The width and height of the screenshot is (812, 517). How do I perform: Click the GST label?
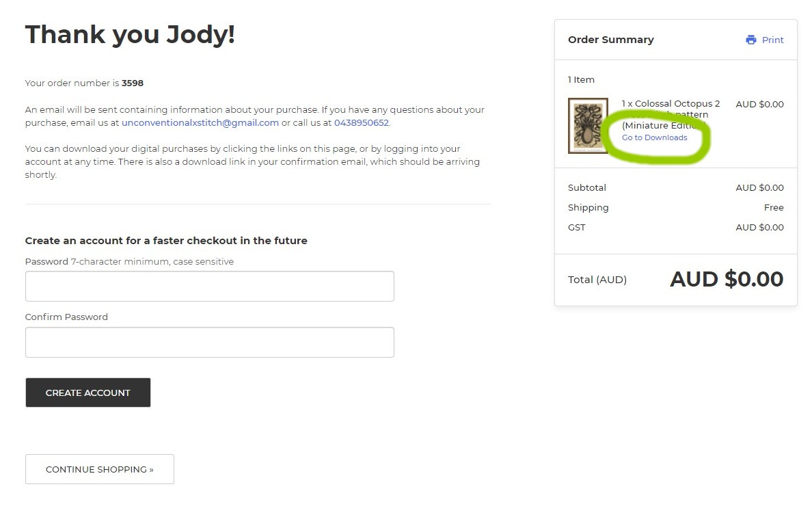tap(576, 227)
